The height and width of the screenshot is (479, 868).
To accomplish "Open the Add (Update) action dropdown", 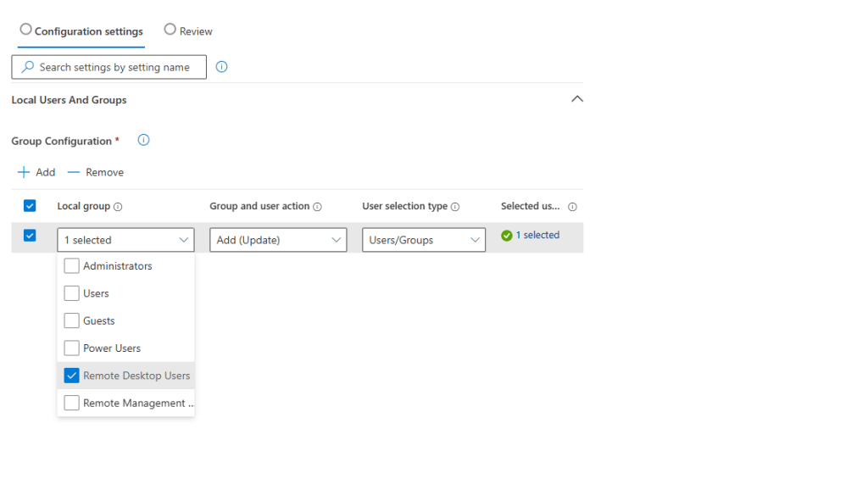I will (x=278, y=240).
